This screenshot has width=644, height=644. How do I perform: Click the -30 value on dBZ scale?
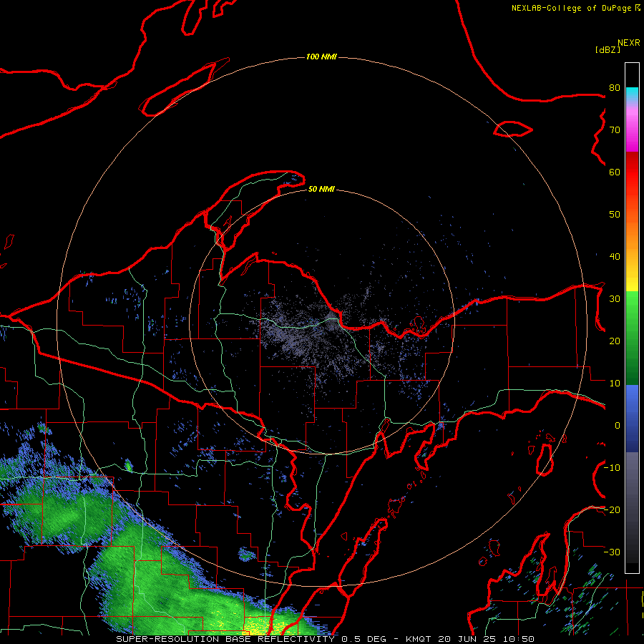pyautogui.click(x=612, y=552)
